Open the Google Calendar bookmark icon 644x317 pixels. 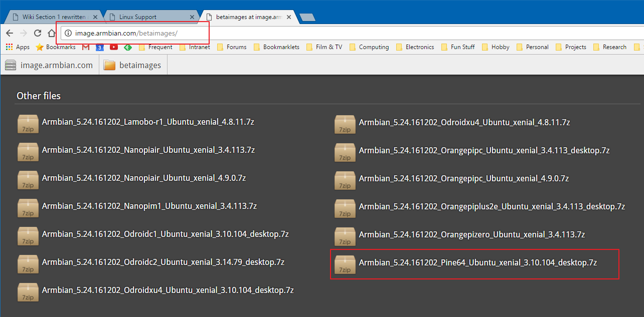[100, 47]
